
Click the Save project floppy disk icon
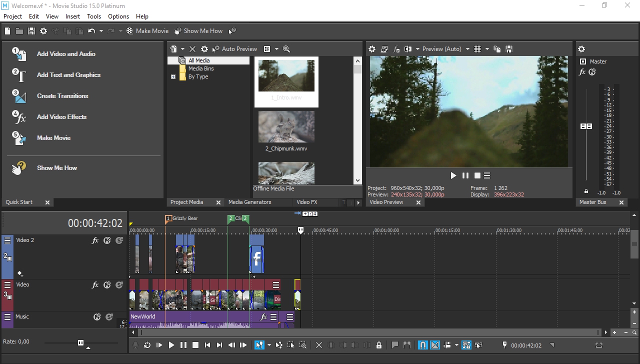(x=31, y=31)
